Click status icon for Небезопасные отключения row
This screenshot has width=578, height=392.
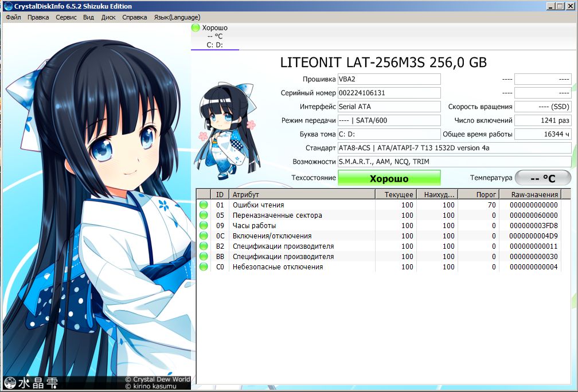[x=204, y=266]
